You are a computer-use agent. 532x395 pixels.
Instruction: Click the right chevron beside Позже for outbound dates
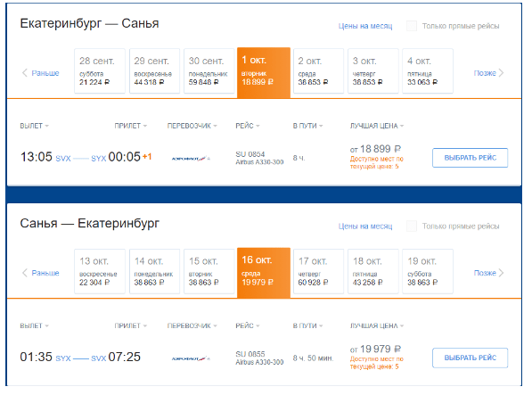coord(502,73)
